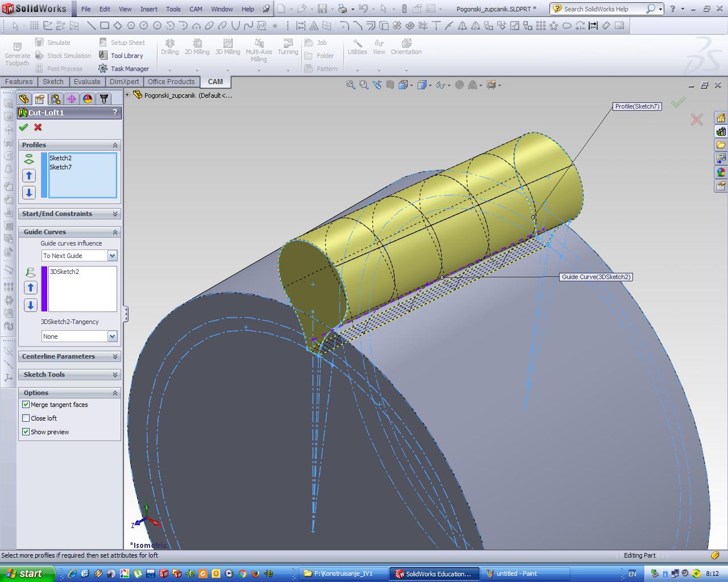Select the Line sketch tool

pyautogui.click(x=92, y=26)
